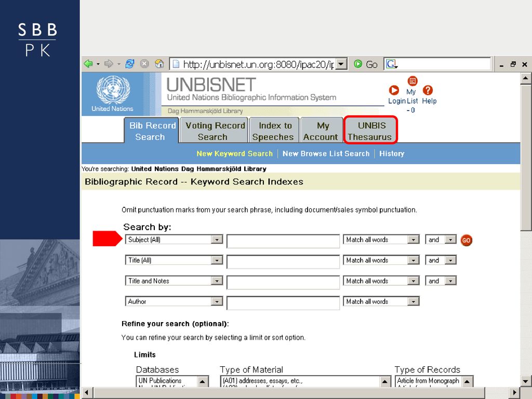Click the browser address URL field
532x399 pixels.
(x=258, y=64)
